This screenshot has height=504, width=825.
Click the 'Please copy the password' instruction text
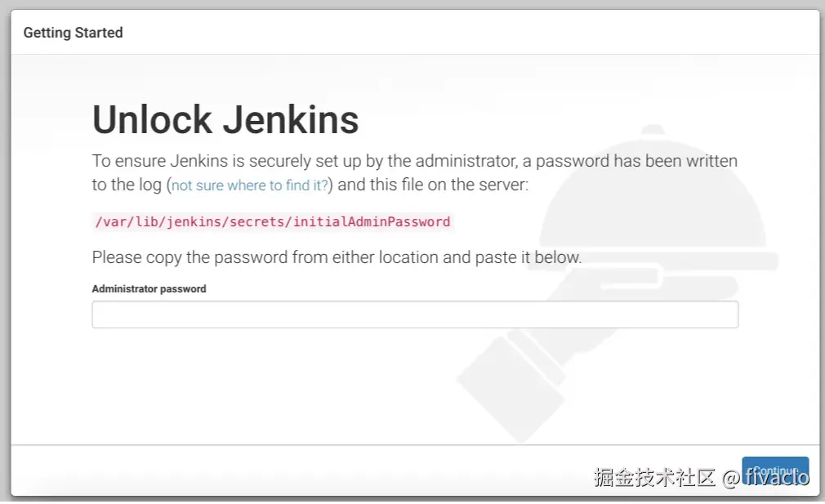coord(337,257)
